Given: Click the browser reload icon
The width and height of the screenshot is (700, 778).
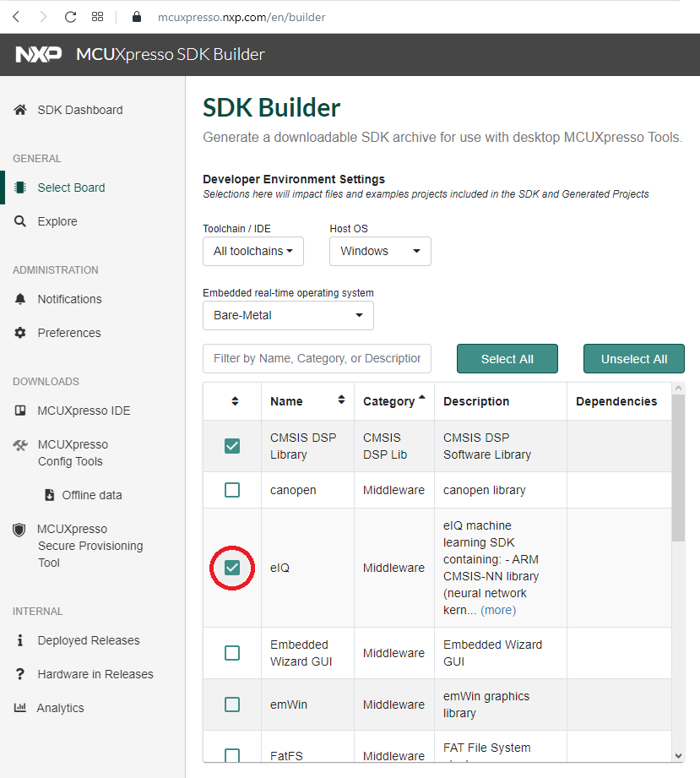Looking at the screenshot, I should pos(70,17).
